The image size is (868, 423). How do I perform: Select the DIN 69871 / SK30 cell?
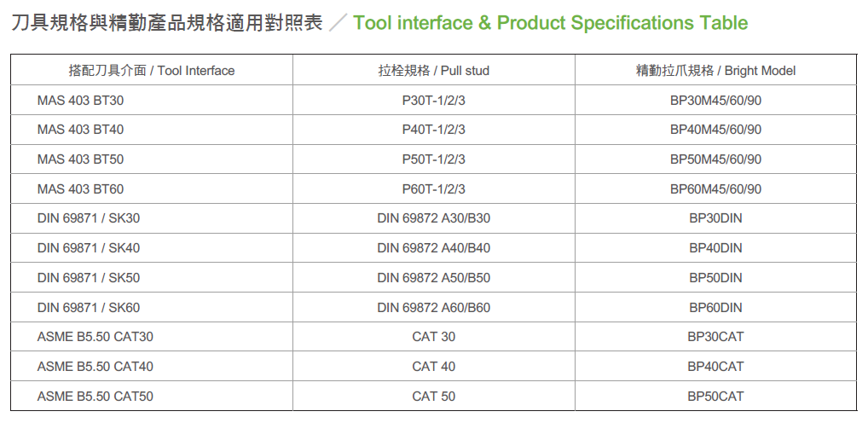coord(88,218)
